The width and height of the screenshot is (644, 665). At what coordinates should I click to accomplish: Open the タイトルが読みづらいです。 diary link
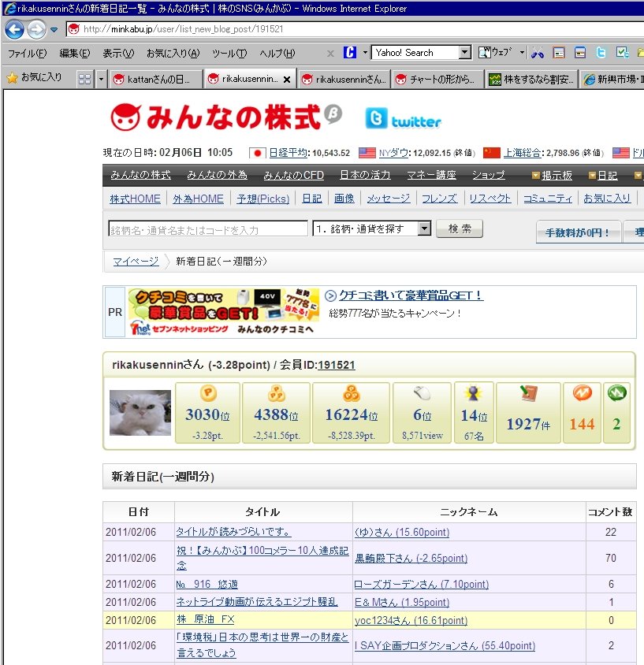(x=233, y=532)
